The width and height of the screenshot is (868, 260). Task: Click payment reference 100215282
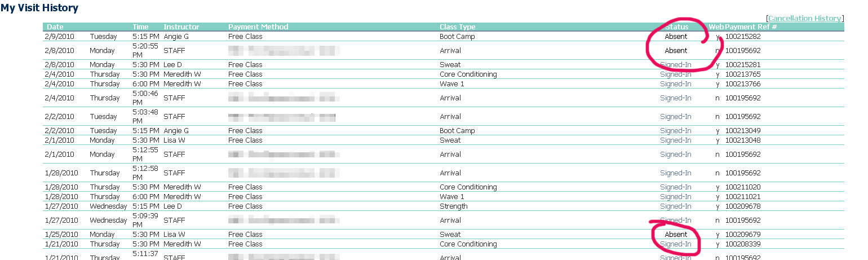tap(743, 37)
